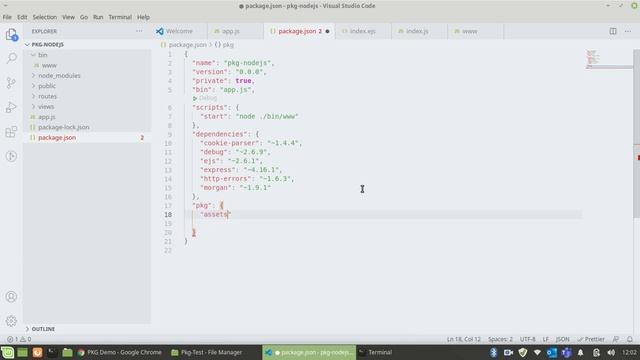The height and width of the screenshot is (360, 640).
Task: Open the Edit menu
Action: coord(22,17)
